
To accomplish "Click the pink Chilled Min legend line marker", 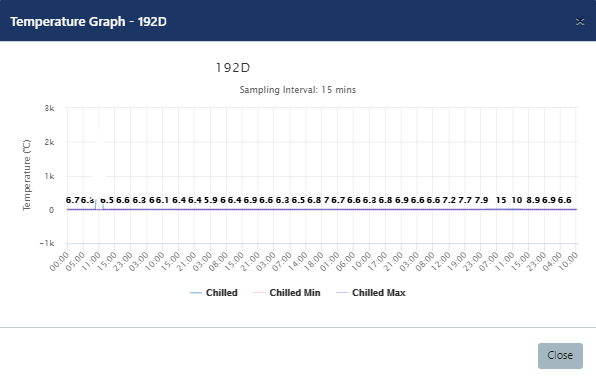I will coord(259,293).
